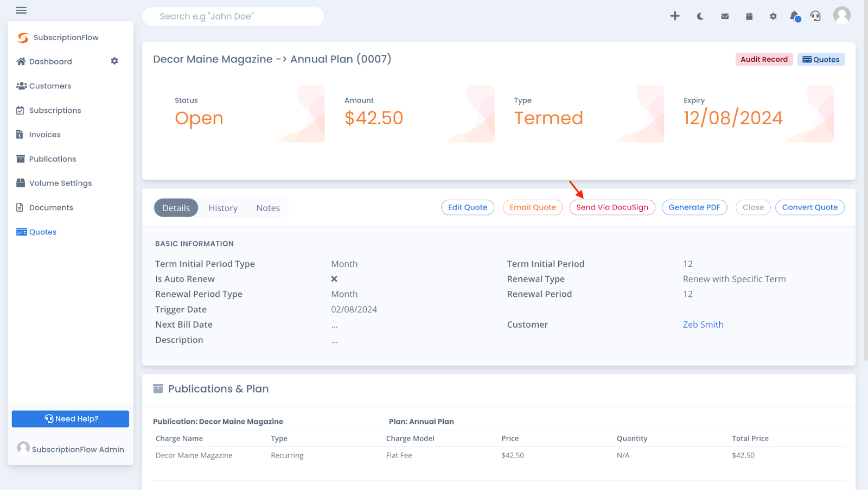Click SubscriptionFlow Admin label
Screen dimensions: 868x490
point(78,449)
